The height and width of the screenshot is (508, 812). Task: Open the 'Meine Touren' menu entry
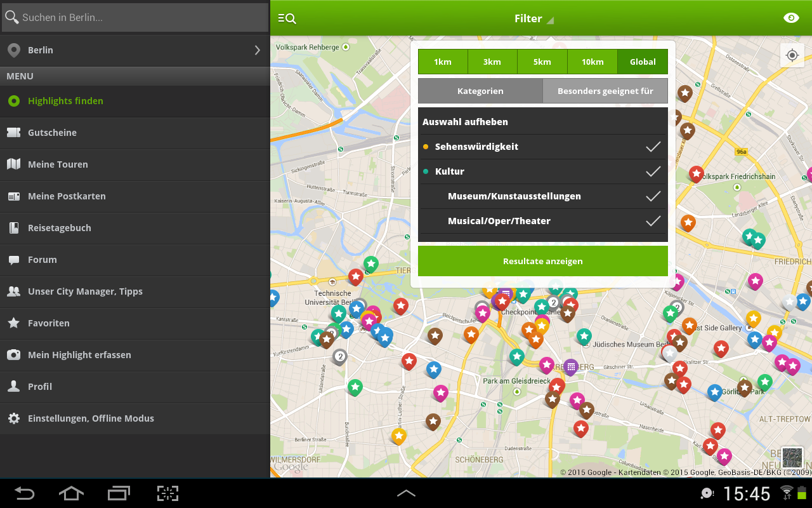click(134, 164)
